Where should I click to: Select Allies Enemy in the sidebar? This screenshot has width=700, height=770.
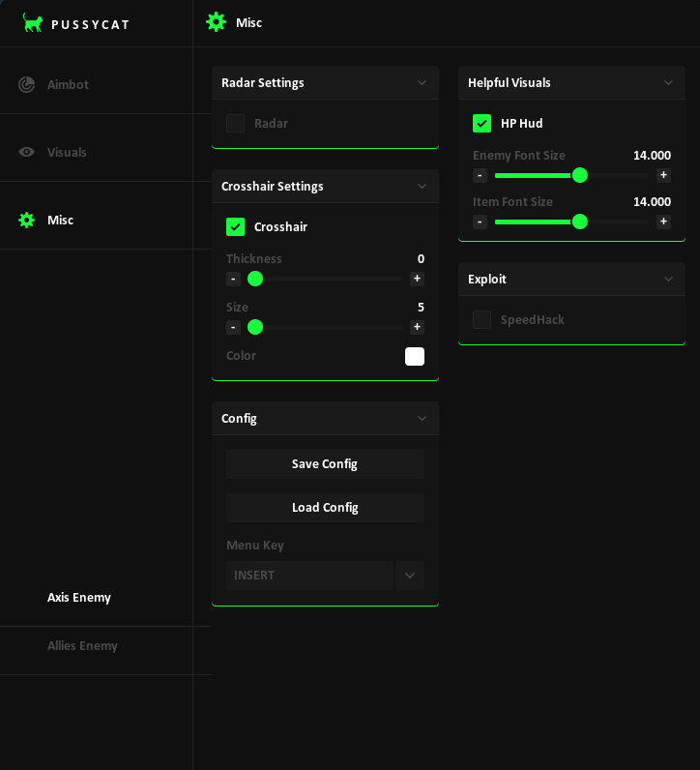[82, 645]
